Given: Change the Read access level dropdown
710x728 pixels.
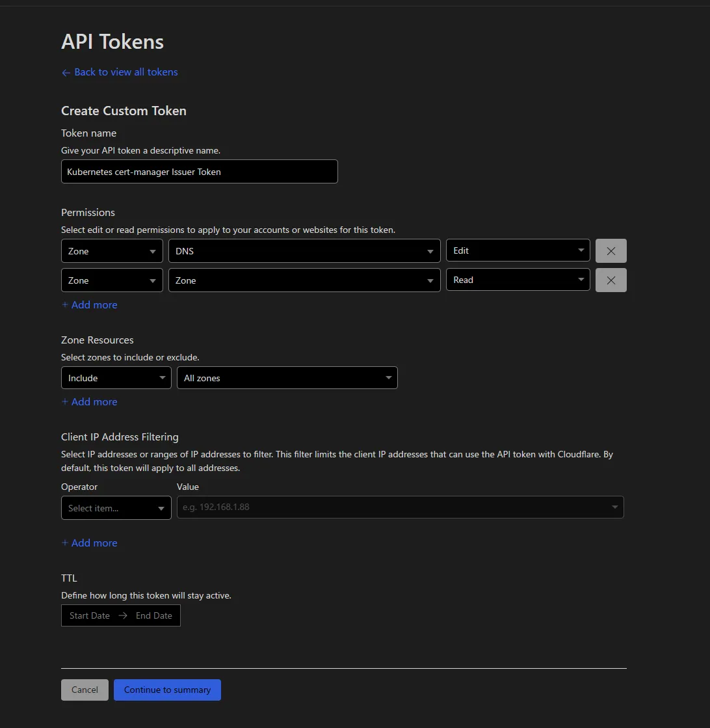Looking at the screenshot, I should click(x=518, y=280).
